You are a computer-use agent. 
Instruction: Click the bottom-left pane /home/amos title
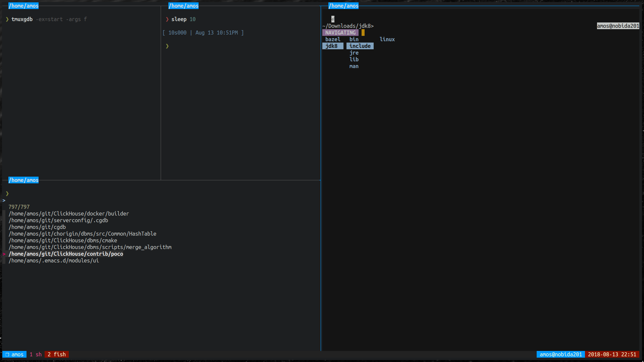[x=23, y=180]
